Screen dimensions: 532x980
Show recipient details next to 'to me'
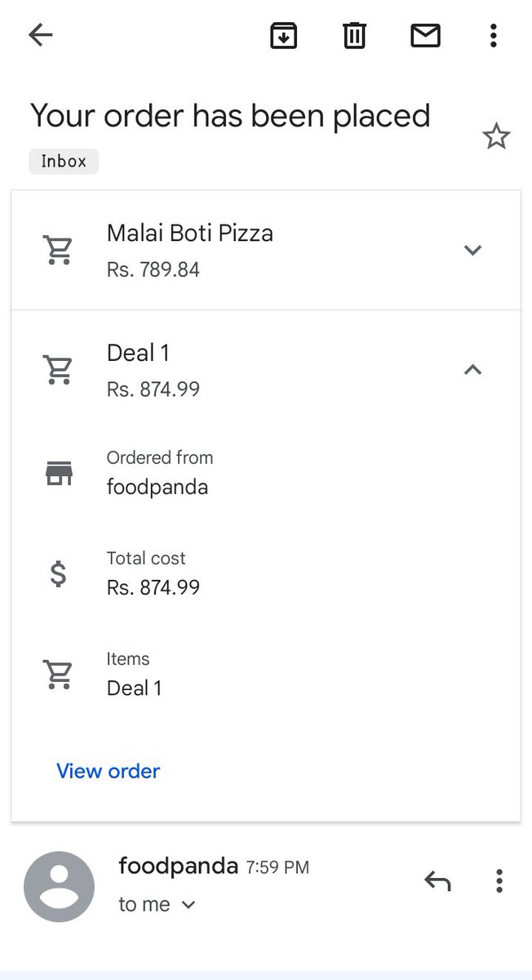pos(188,905)
